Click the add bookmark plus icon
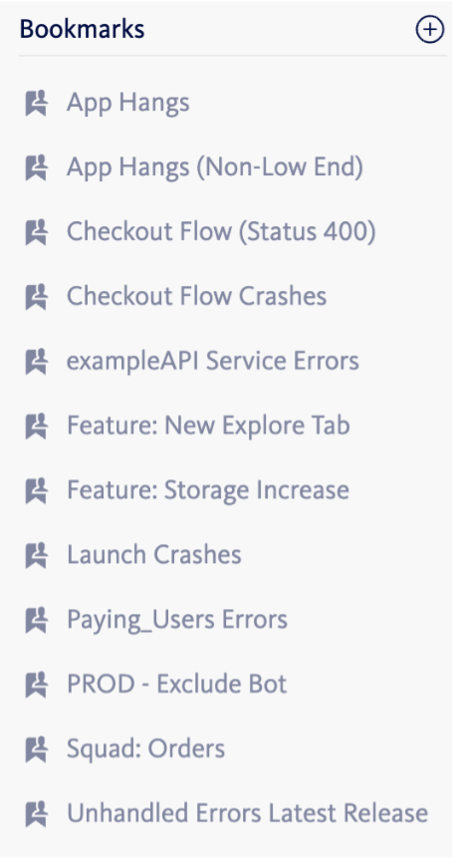This screenshot has height=861, width=455. click(x=429, y=30)
